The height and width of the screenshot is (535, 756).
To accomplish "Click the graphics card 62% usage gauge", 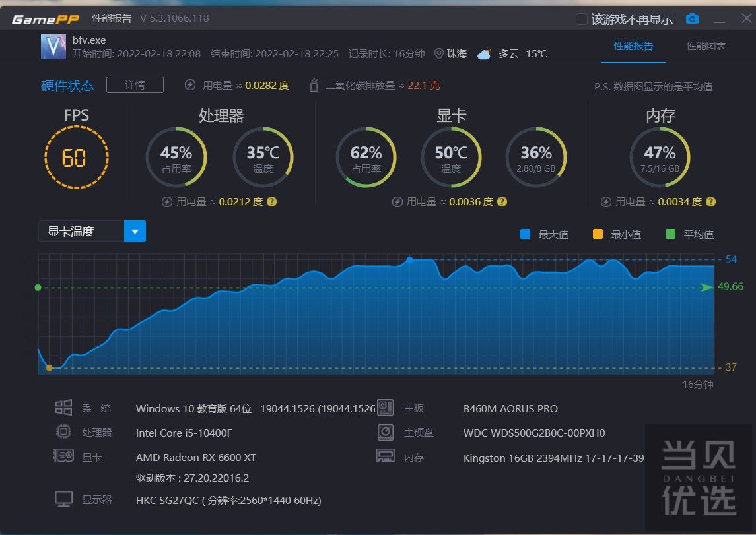I will (366, 157).
